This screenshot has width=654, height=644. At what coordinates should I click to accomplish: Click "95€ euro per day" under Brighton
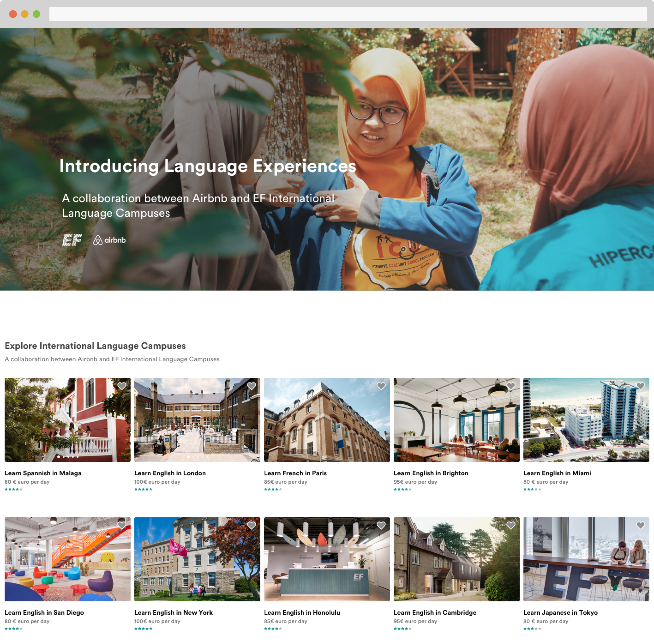point(415,482)
